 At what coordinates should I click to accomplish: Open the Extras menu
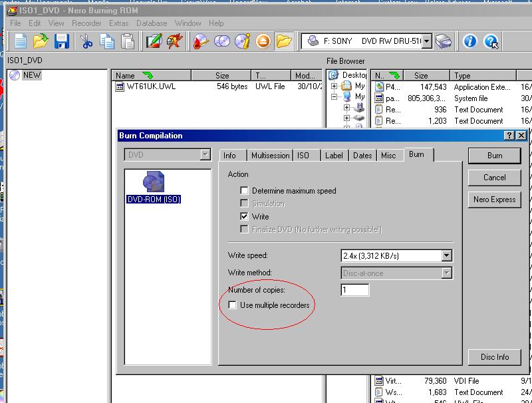119,23
